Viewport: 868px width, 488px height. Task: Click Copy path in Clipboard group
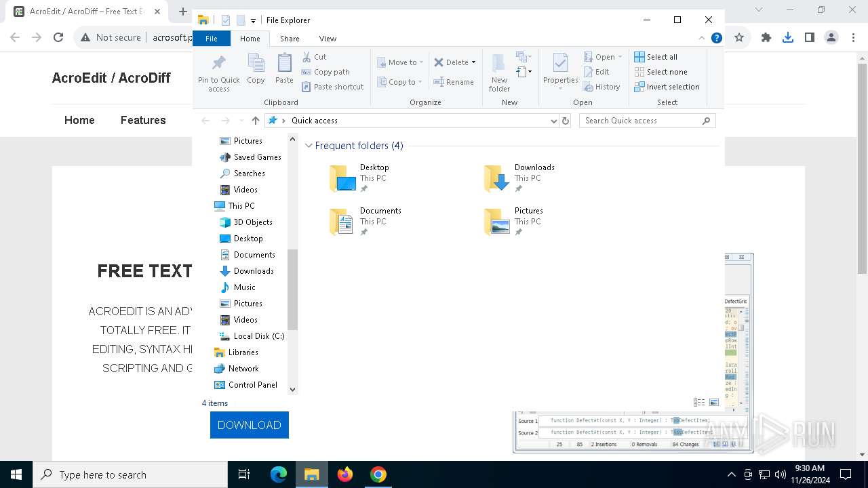pyautogui.click(x=326, y=72)
